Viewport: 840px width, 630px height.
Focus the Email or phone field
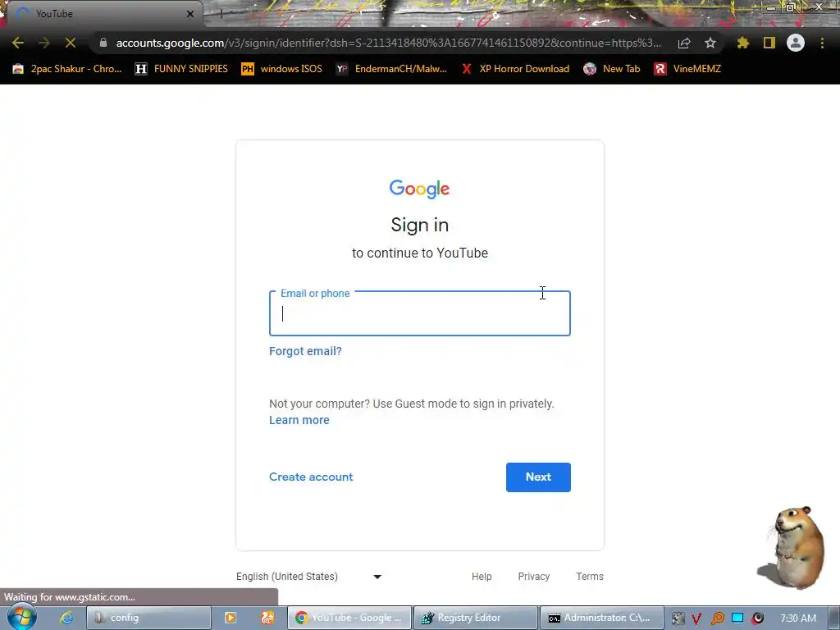pos(420,313)
